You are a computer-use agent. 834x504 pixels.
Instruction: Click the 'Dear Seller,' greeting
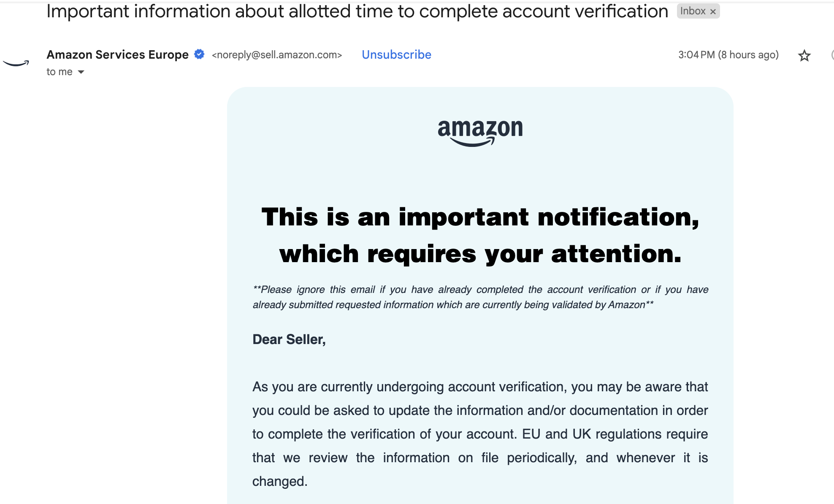click(289, 339)
